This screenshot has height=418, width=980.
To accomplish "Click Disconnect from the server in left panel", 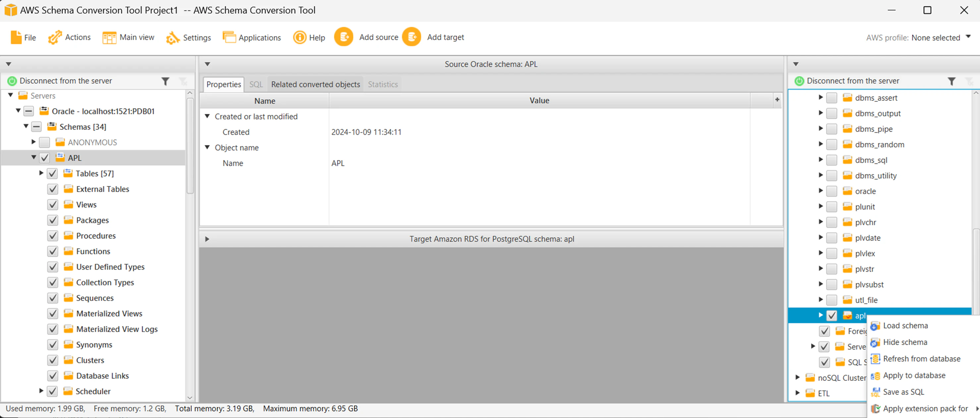I will click(x=66, y=81).
